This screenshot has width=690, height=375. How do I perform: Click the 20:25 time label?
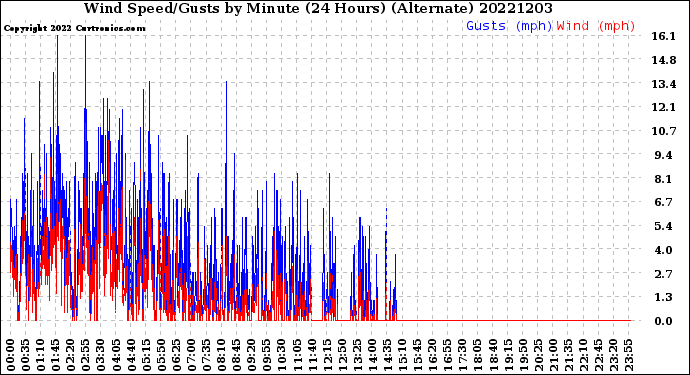[538, 355]
